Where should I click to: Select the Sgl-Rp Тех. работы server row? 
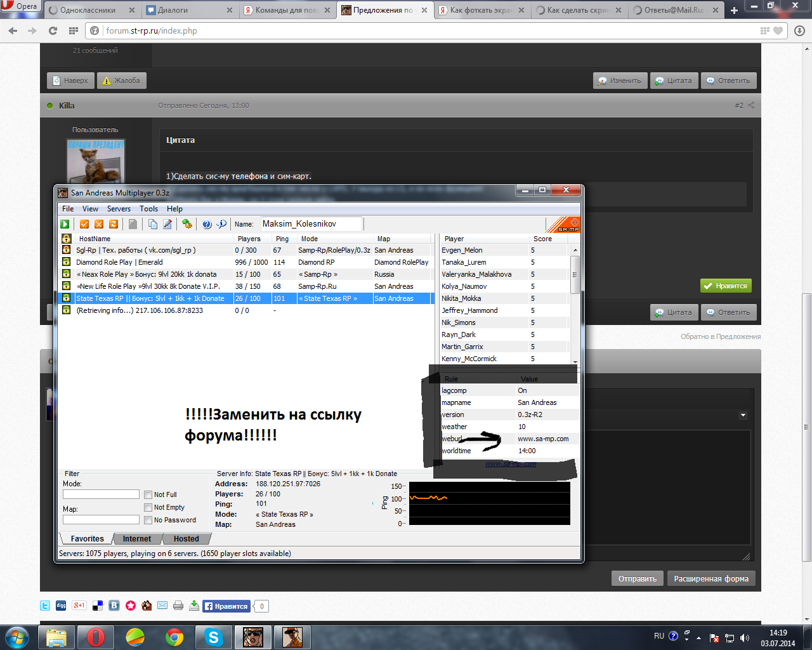click(x=246, y=250)
